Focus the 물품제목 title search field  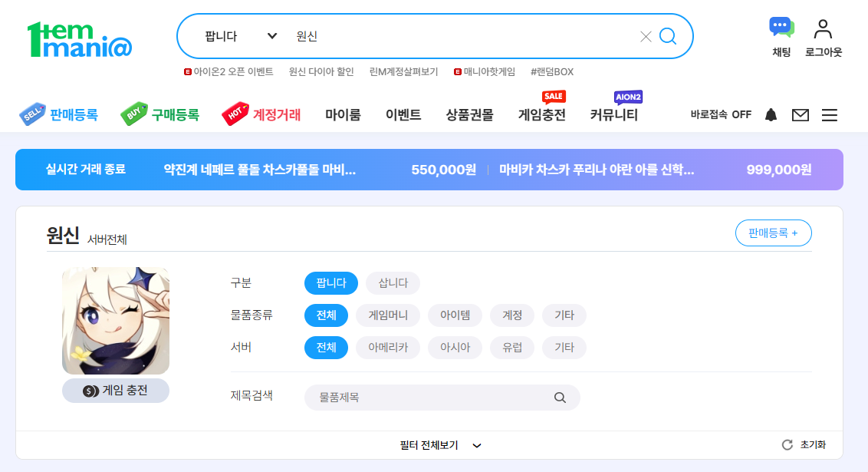(442, 398)
